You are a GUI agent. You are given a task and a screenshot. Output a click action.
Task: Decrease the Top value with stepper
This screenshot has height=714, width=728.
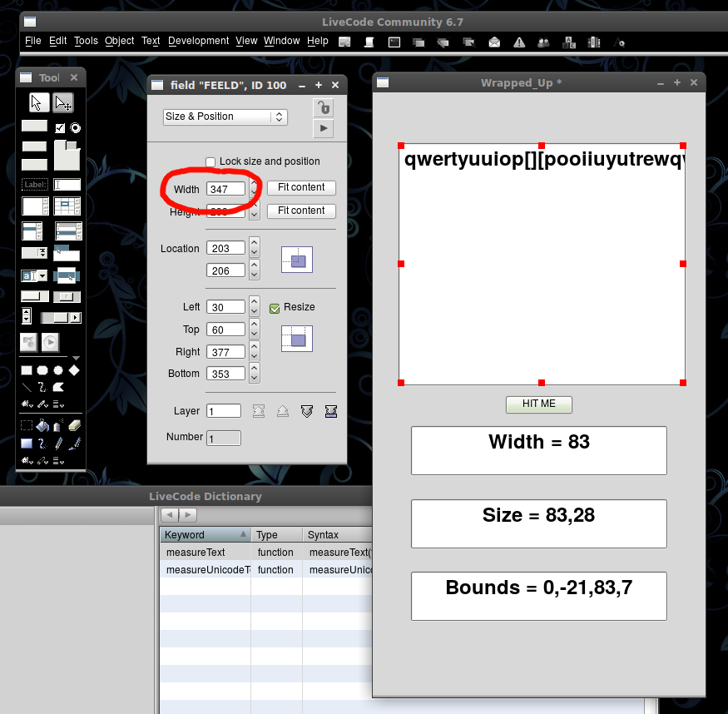(x=254, y=334)
